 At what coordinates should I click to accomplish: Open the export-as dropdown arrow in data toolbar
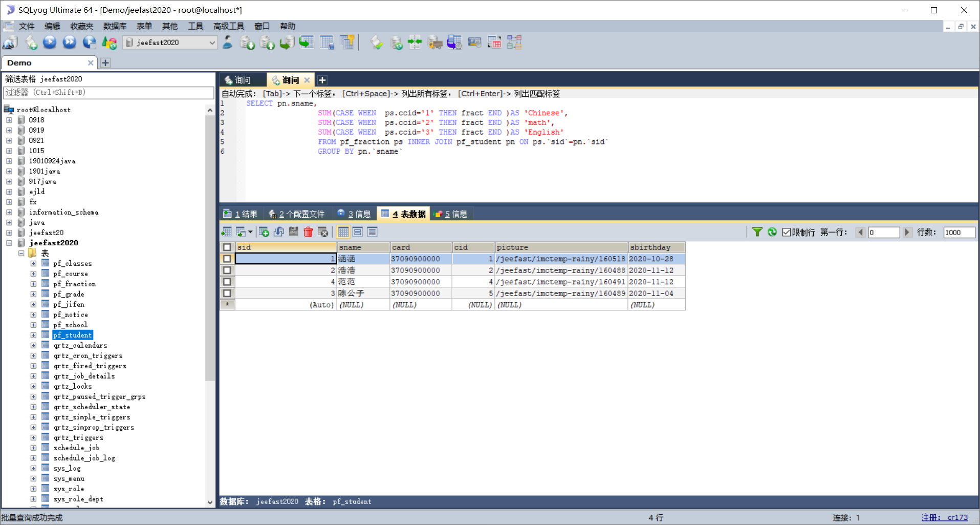pos(250,232)
